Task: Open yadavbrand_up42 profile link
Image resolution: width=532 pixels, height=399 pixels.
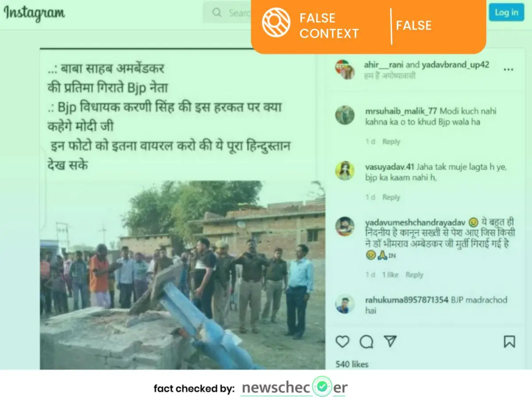Action: [455, 65]
